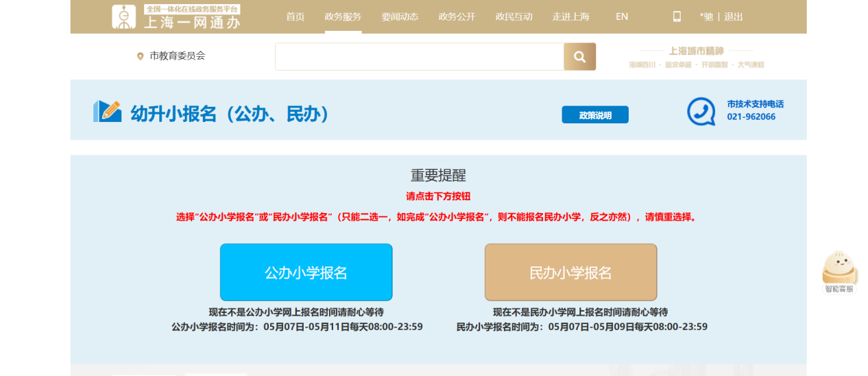Switch language via EN link
This screenshot has height=376, width=868.
622,16
